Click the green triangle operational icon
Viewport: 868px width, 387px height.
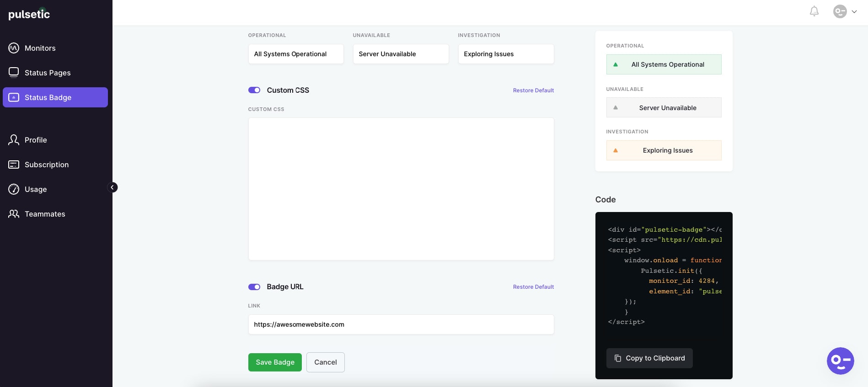point(616,64)
